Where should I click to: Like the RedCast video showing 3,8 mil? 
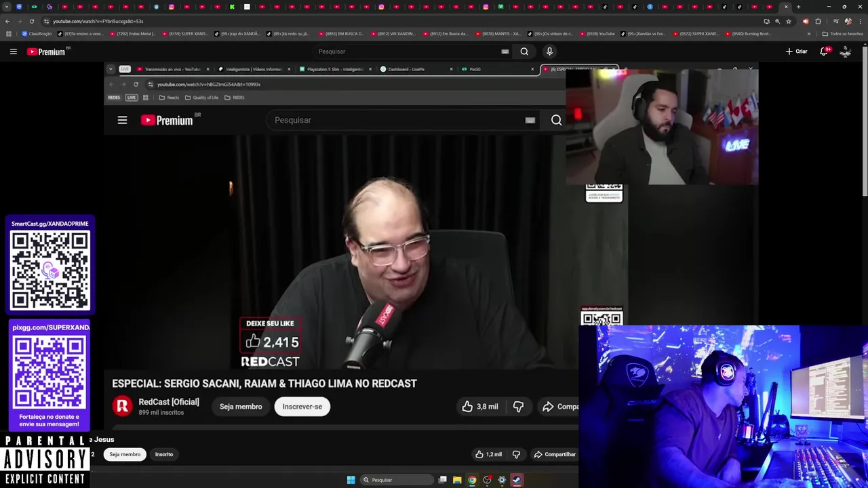coord(480,407)
